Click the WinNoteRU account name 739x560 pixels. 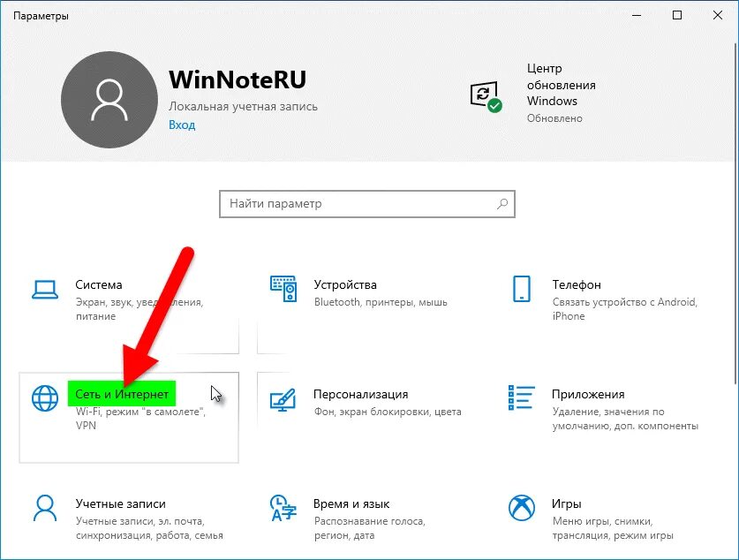[x=238, y=79]
